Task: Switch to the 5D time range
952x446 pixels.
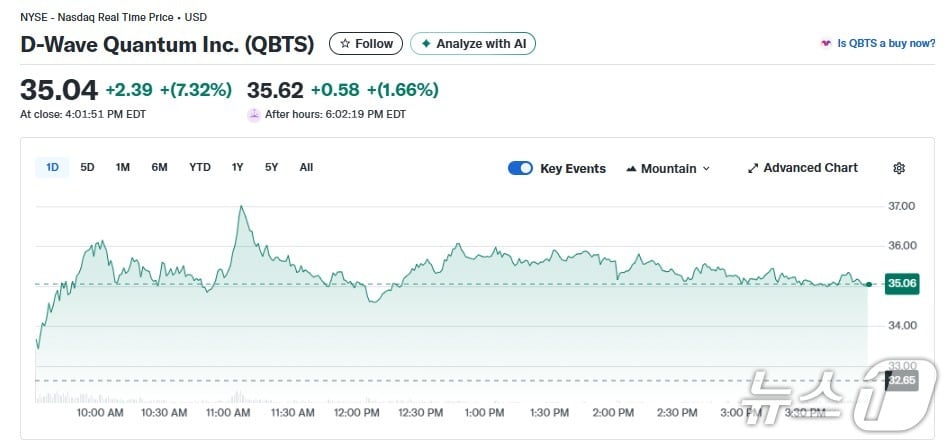Action: tap(87, 167)
